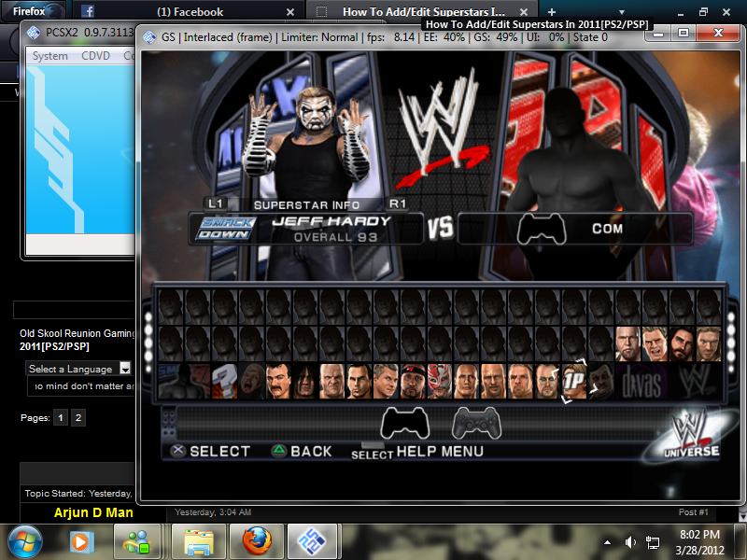747x560 pixels.
Task: Click the JEFF HARDY name text
Action: coord(331,221)
